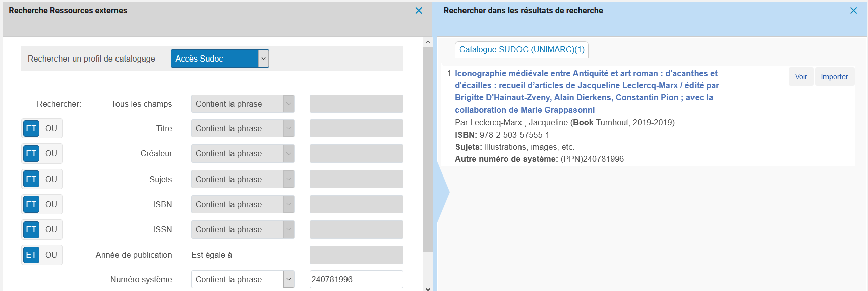Select OU operator for the Créateur row
This screenshot has height=291, width=868.
[x=51, y=153]
